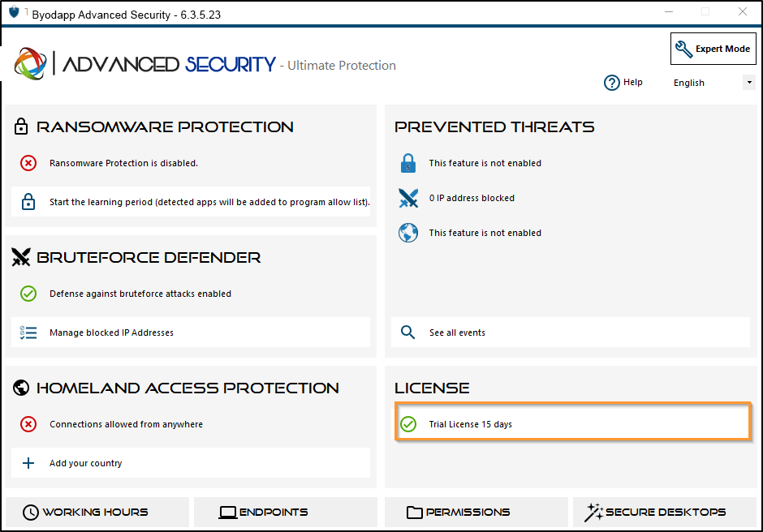
Task: Click Add your country
Action: pyautogui.click(x=191, y=463)
